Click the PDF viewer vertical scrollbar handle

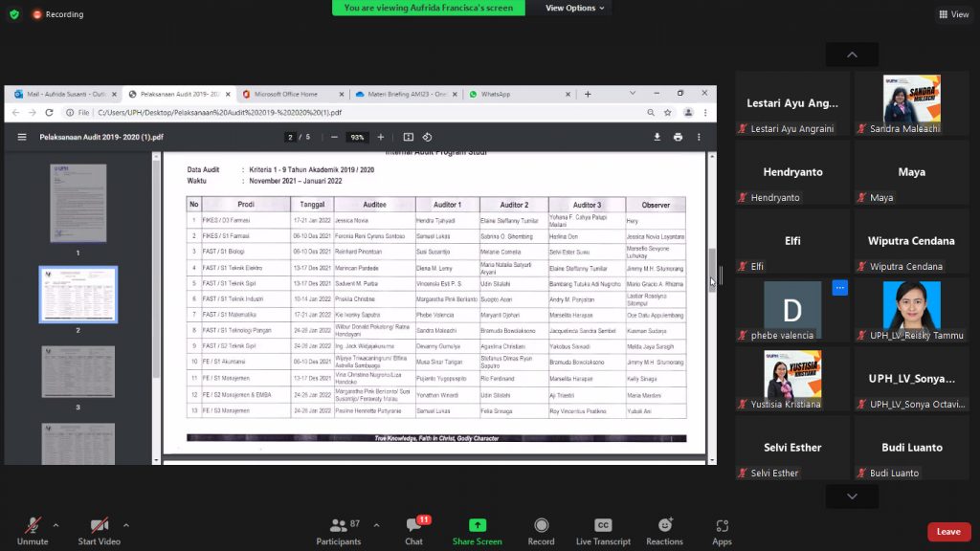pos(711,268)
